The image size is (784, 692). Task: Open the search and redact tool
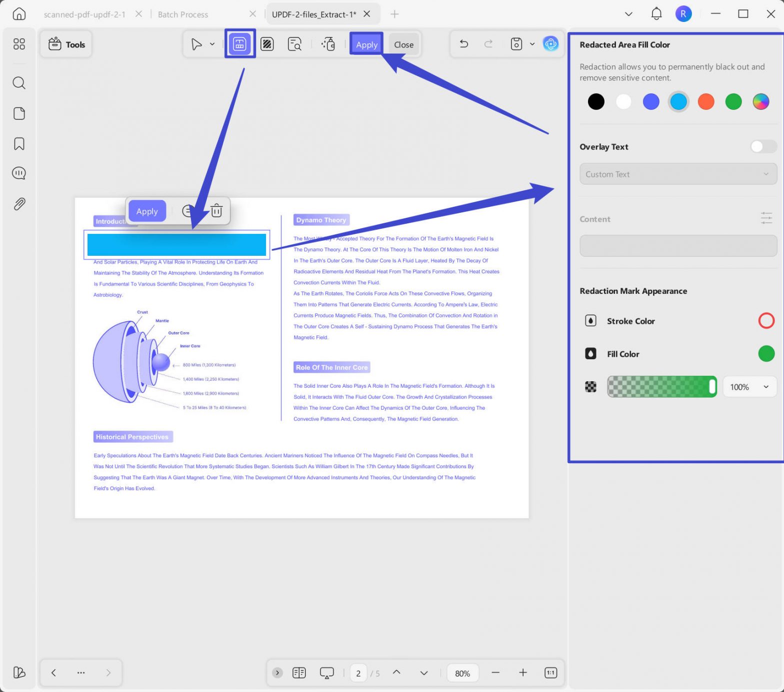click(294, 44)
